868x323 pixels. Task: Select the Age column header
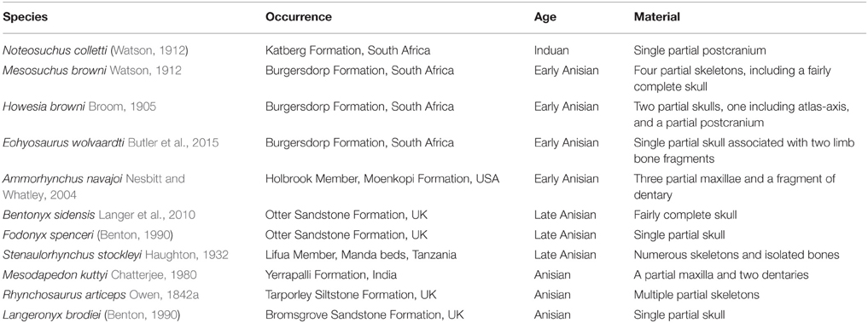(545, 17)
